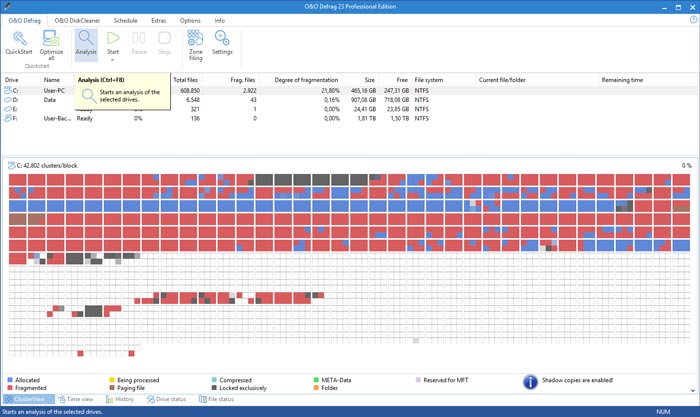Sort by the Size column header

[x=370, y=80]
